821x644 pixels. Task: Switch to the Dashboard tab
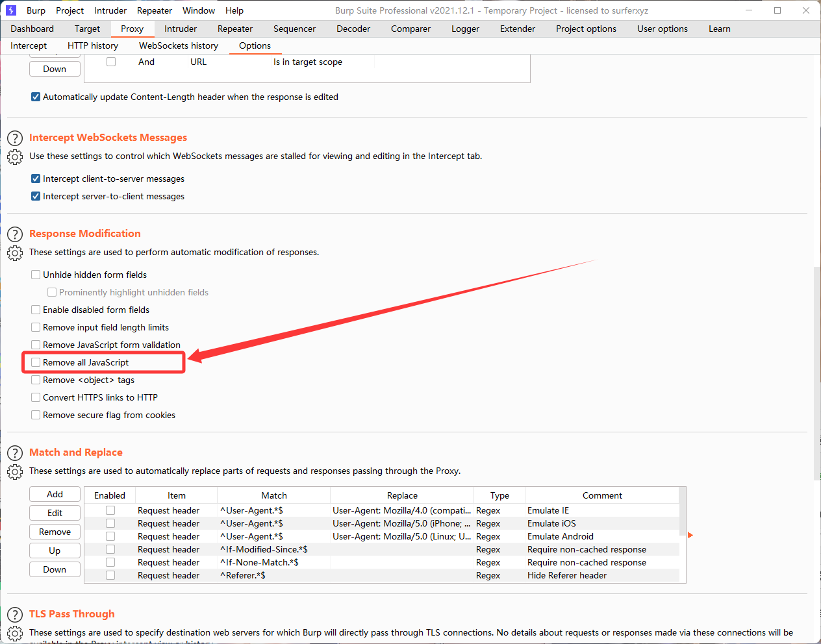tap(32, 29)
